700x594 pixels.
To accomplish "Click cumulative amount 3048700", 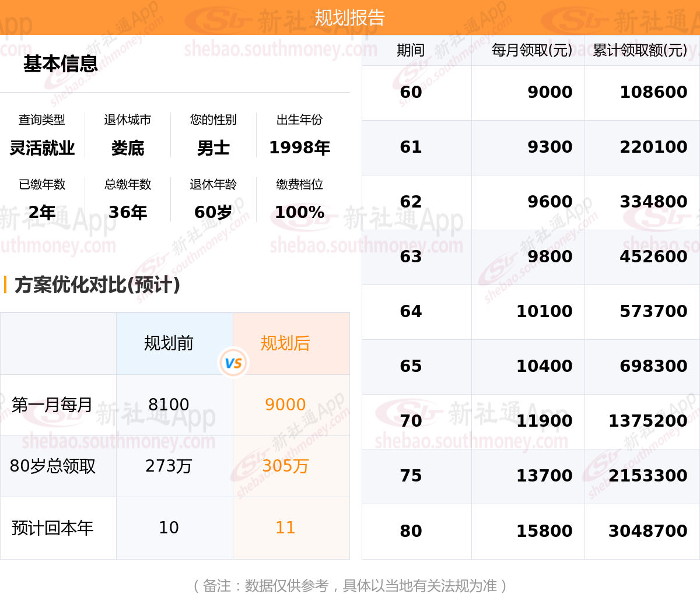I will point(648,531).
